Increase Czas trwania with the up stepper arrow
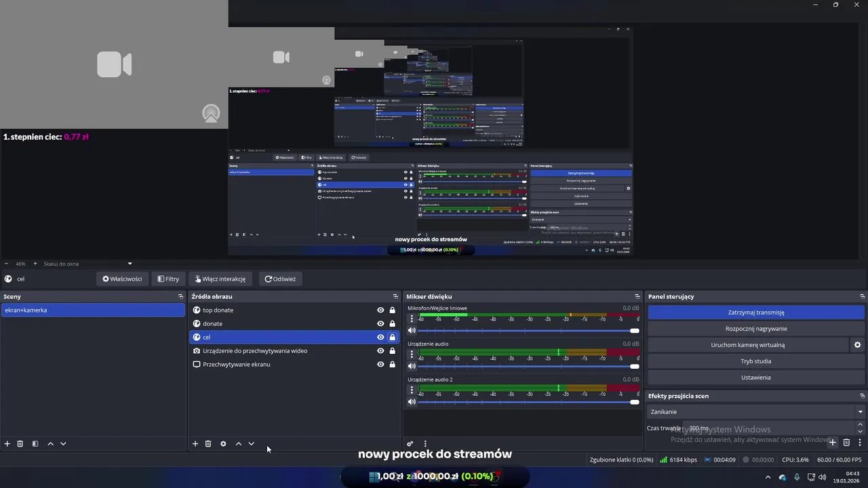The image size is (868, 488). [860, 425]
